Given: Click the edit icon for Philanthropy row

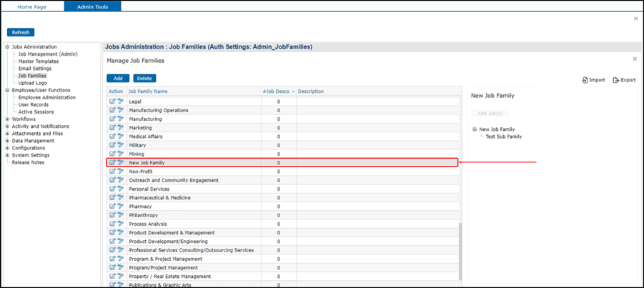Looking at the screenshot, I should pyautogui.click(x=112, y=215).
